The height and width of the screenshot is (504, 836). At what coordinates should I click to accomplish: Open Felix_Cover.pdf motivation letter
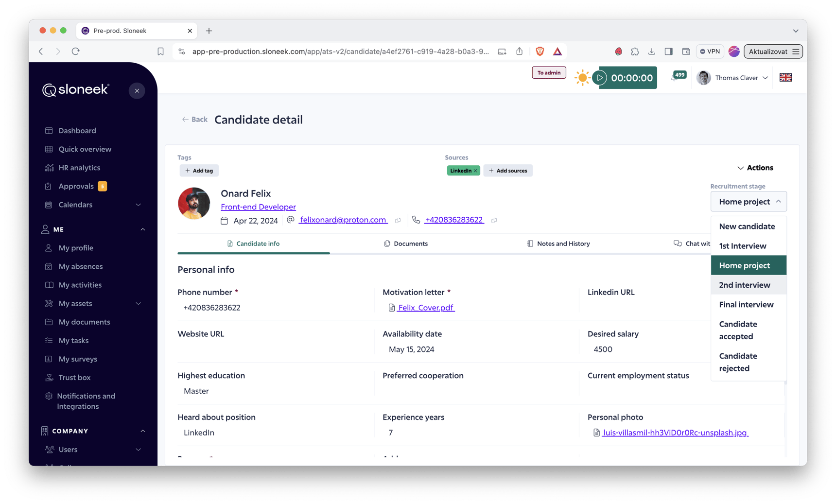[x=426, y=308]
